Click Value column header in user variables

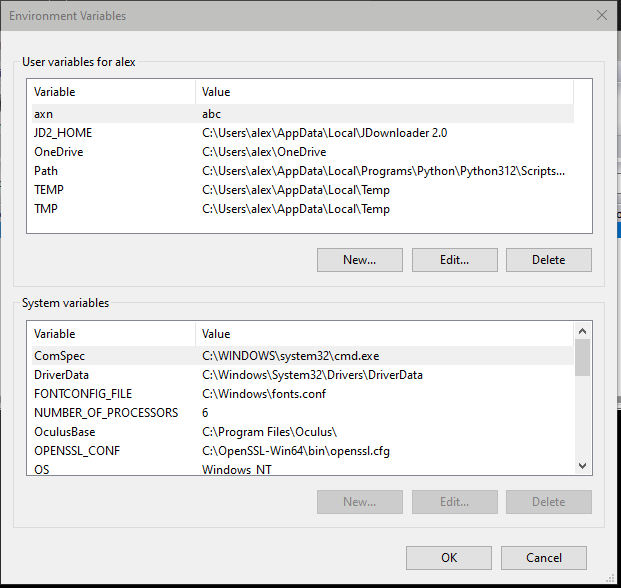(x=384, y=92)
